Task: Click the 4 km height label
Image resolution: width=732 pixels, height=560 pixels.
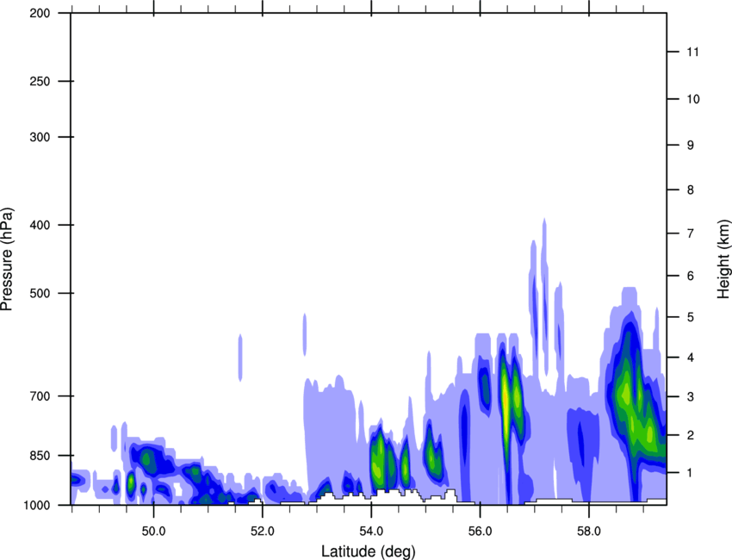Action: 691,358
